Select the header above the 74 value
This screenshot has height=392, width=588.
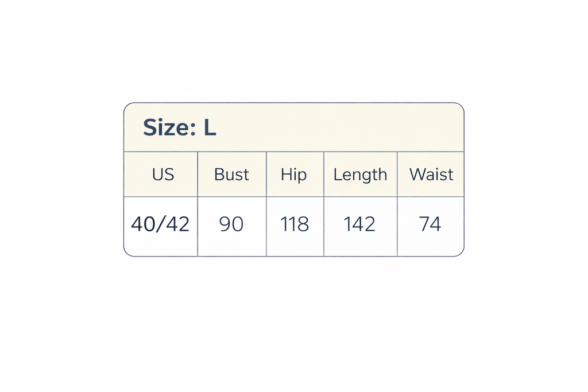tap(431, 174)
